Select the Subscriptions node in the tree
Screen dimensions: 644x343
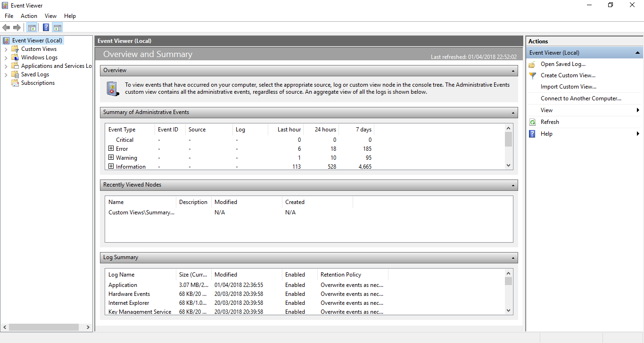[x=38, y=83]
